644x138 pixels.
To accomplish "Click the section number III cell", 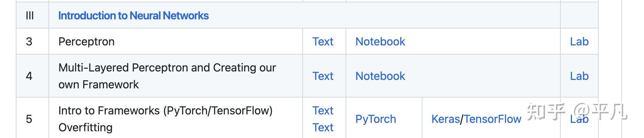I will (x=32, y=15).
